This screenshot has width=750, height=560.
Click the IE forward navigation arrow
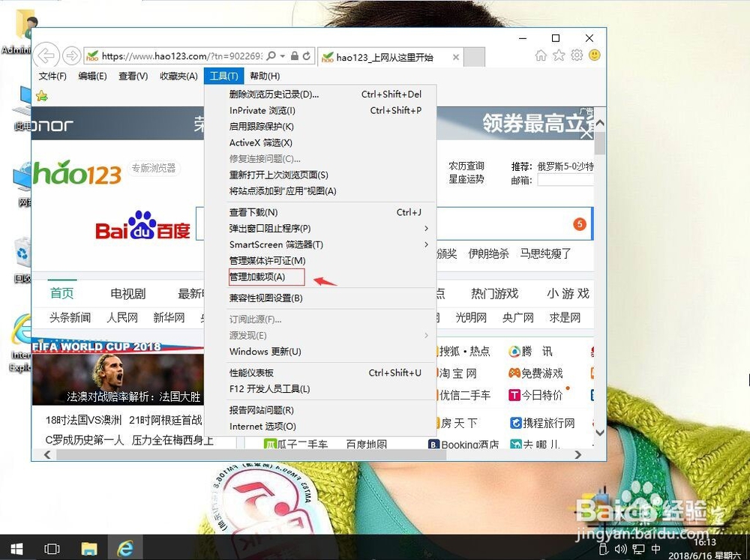coord(72,56)
